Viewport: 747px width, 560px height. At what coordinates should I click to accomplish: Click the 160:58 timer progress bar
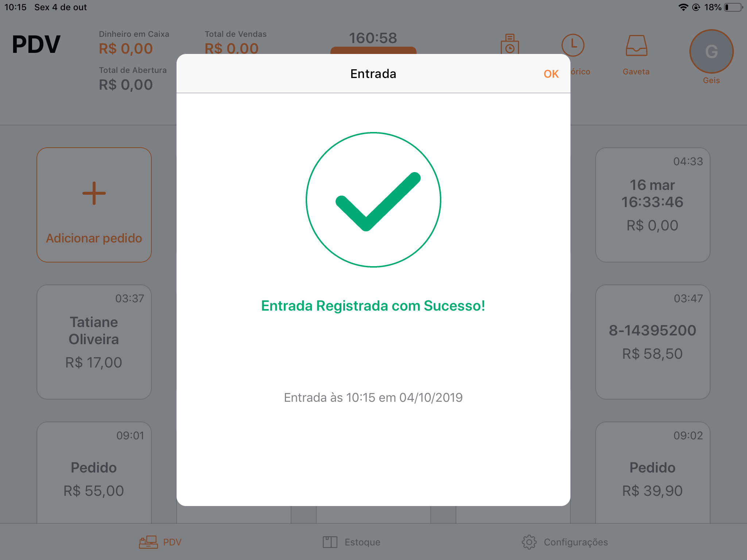[x=373, y=50]
